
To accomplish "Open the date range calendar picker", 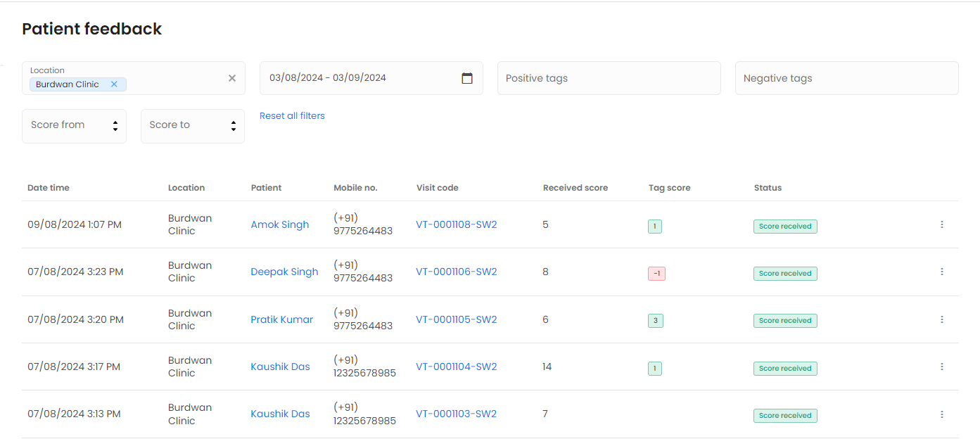I will [467, 78].
